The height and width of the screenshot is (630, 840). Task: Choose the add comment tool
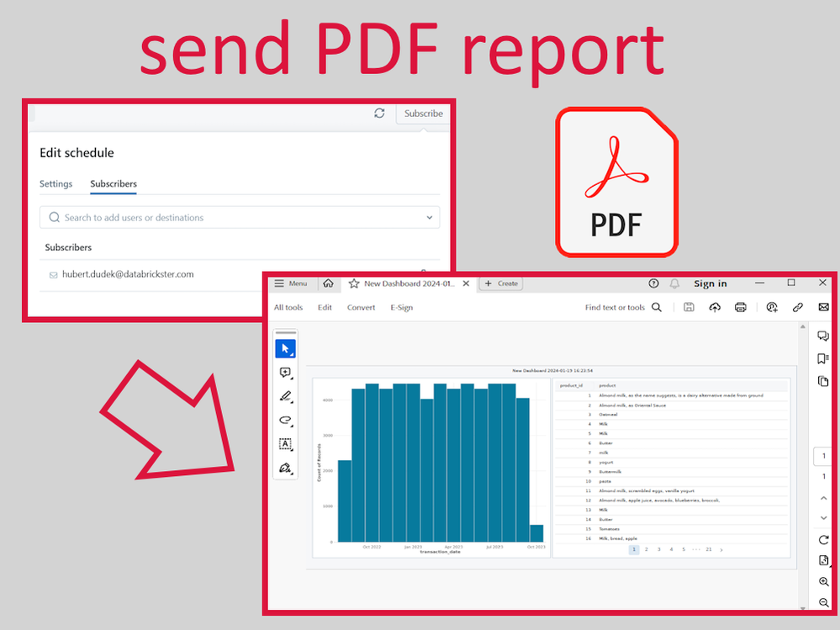286,373
